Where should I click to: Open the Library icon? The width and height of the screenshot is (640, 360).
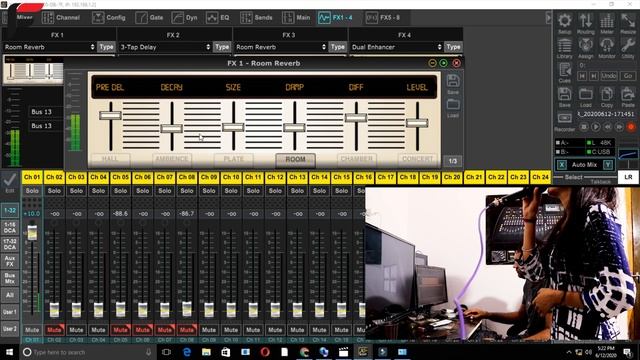[x=565, y=48]
